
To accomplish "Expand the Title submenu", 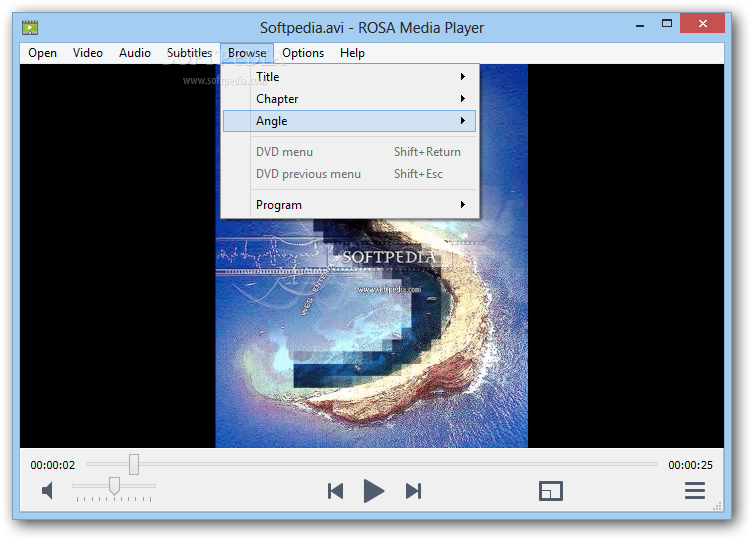I will click(x=350, y=77).
